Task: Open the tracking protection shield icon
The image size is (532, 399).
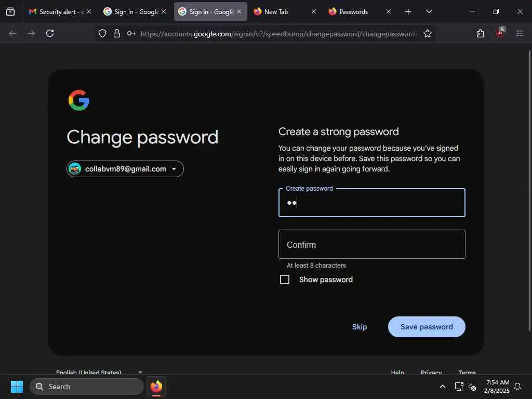Action: (x=102, y=33)
